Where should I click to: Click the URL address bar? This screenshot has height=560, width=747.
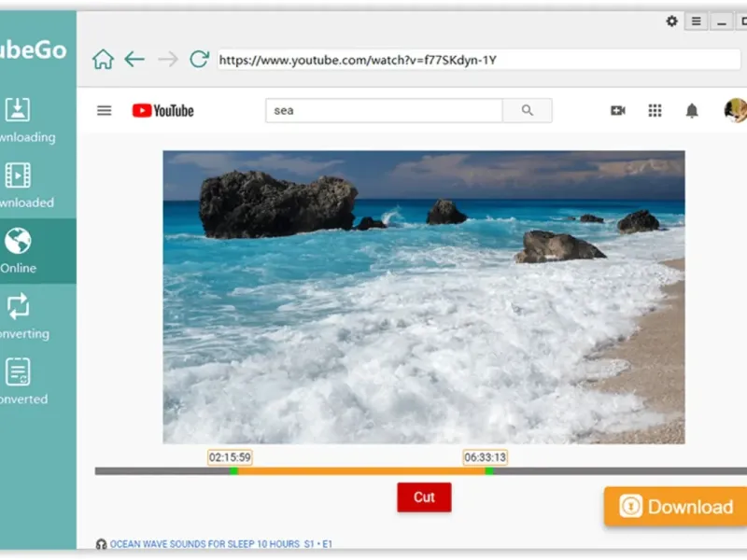click(479, 60)
